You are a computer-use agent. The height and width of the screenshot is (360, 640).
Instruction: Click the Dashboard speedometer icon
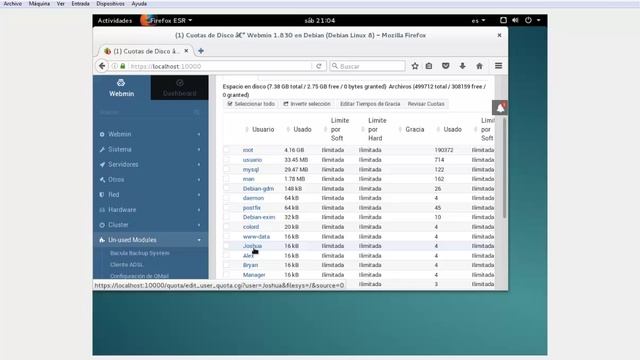(x=180, y=83)
